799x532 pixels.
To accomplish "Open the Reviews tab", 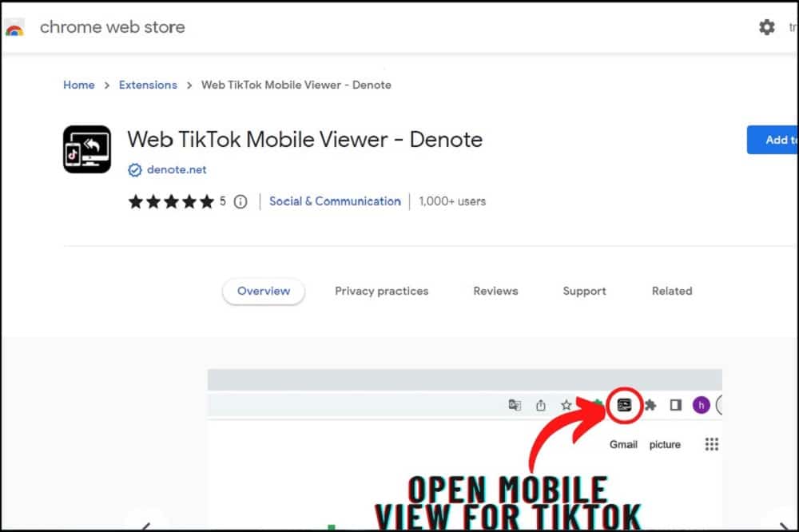I will (x=496, y=291).
